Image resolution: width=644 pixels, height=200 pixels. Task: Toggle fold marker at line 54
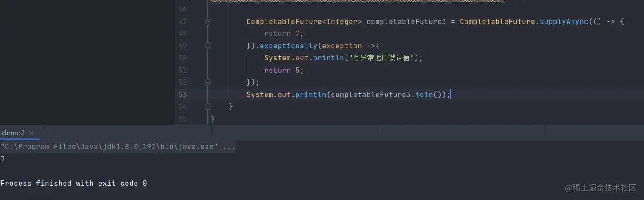[207, 106]
